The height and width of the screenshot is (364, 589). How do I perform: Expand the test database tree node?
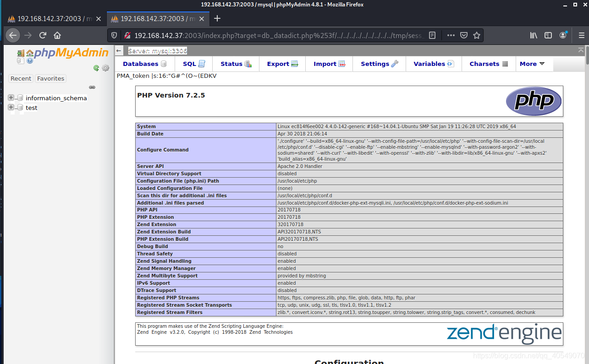[x=11, y=107]
